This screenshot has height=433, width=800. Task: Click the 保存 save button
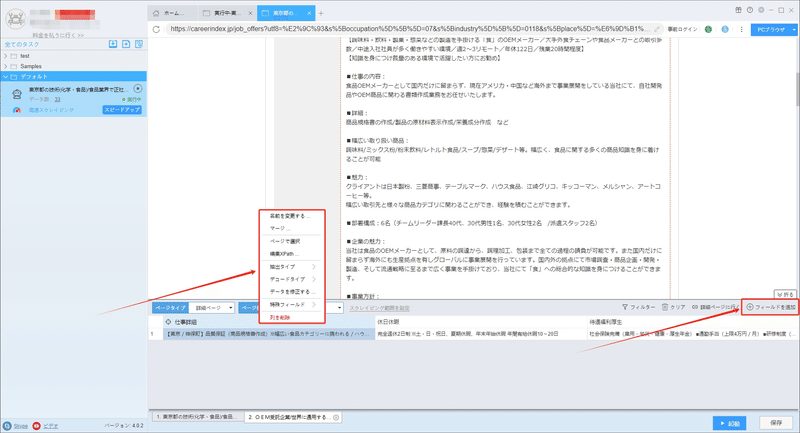point(776,423)
